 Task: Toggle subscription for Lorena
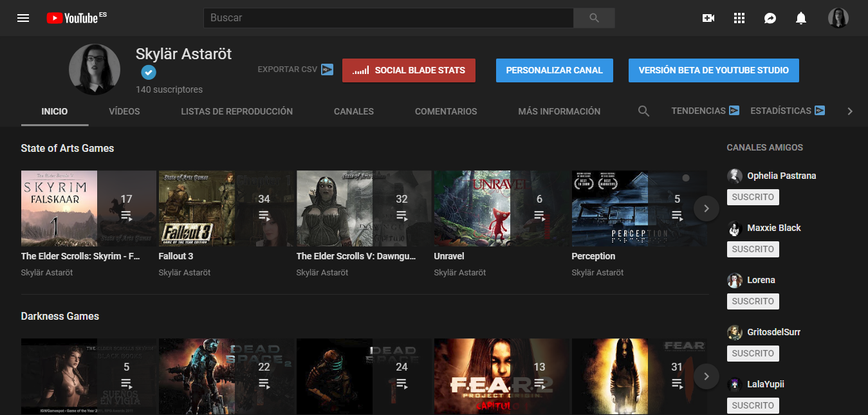click(x=753, y=301)
